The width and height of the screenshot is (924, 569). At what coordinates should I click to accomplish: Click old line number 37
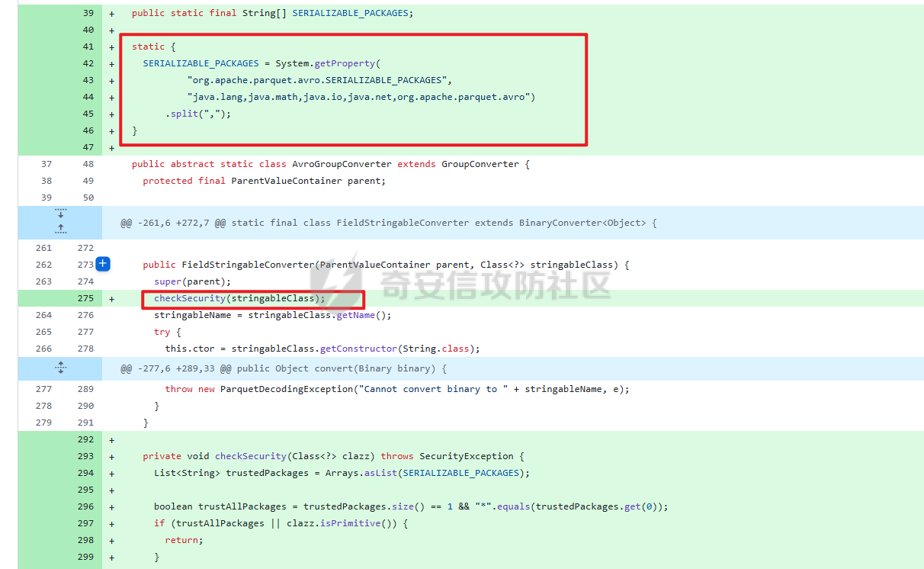[47, 164]
